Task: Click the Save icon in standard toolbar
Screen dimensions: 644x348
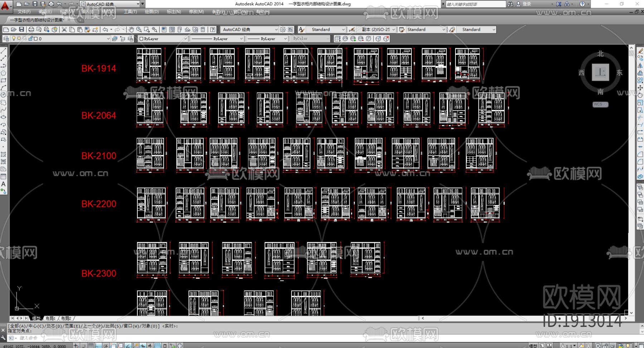Action: (x=21, y=30)
